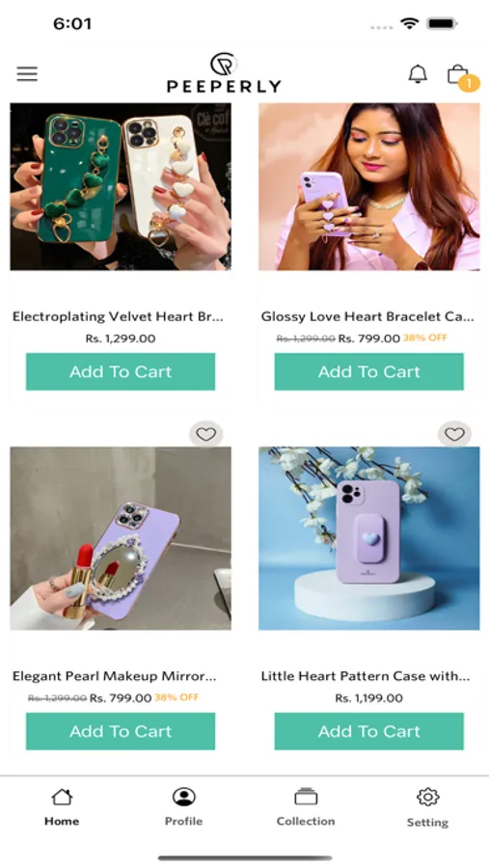Tap the Peeperly logo
This screenshot has width=489, height=868.
point(224,72)
